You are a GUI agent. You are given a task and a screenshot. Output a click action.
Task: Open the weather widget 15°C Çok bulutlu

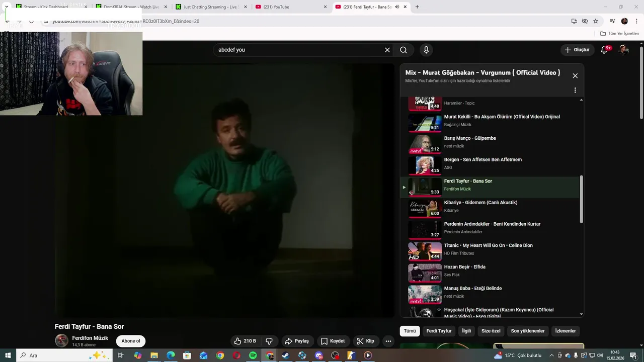point(518,355)
